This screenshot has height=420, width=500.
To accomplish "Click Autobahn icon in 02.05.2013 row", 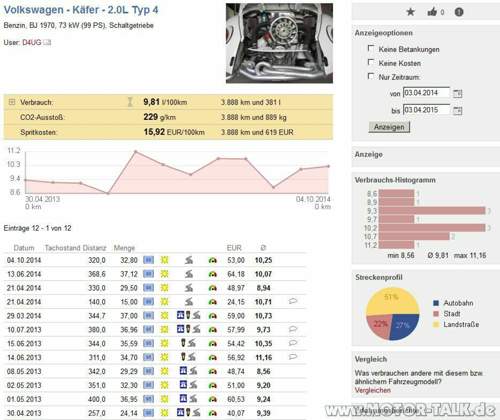I will (x=183, y=385).
